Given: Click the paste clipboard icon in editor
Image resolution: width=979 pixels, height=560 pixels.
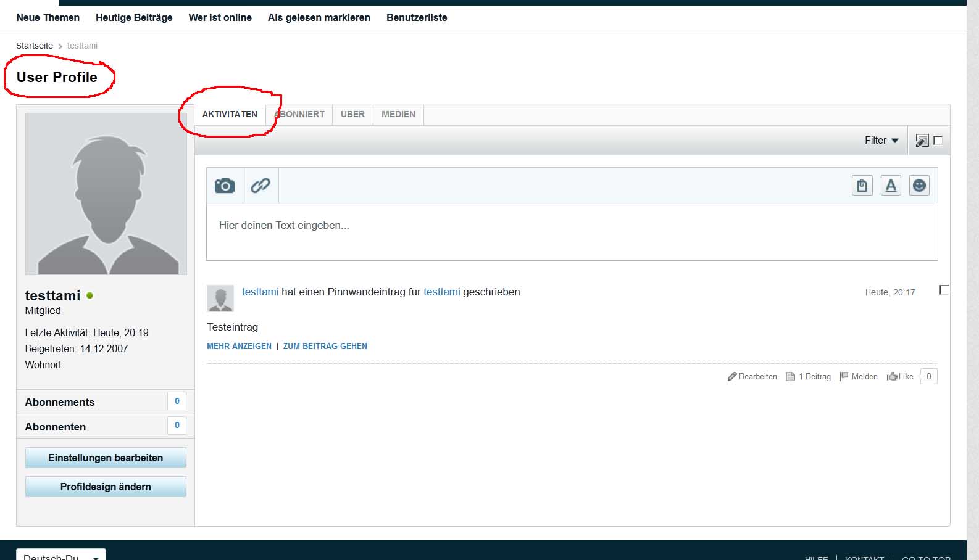Looking at the screenshot, I should pyautogui.click(x=862, y=186).
